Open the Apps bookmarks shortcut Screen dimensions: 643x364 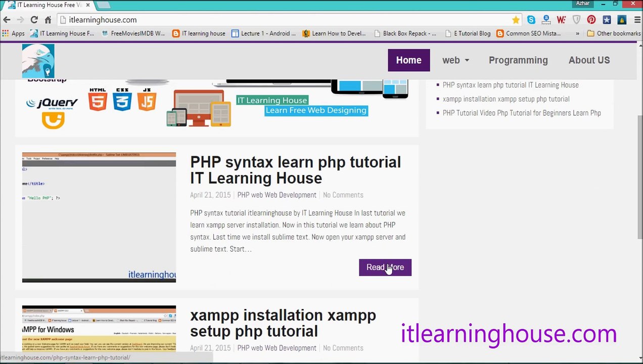[x=14, y=33]
